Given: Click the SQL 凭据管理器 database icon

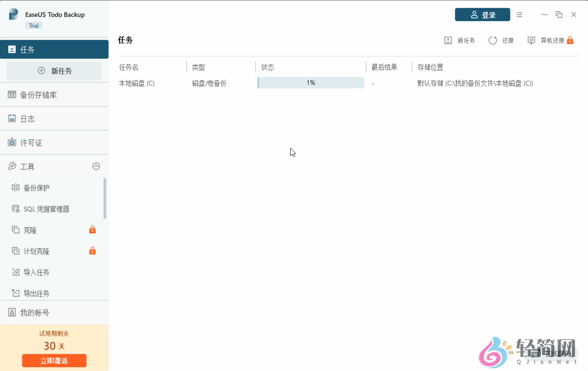Looking at the screenshot, I should (x=16, y=209).
